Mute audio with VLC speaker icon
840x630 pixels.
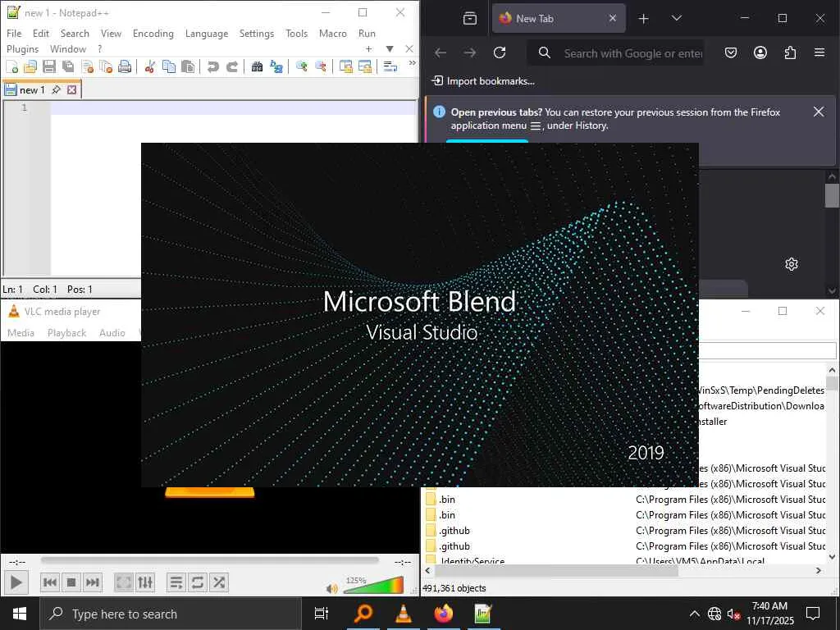pos(331,588)
